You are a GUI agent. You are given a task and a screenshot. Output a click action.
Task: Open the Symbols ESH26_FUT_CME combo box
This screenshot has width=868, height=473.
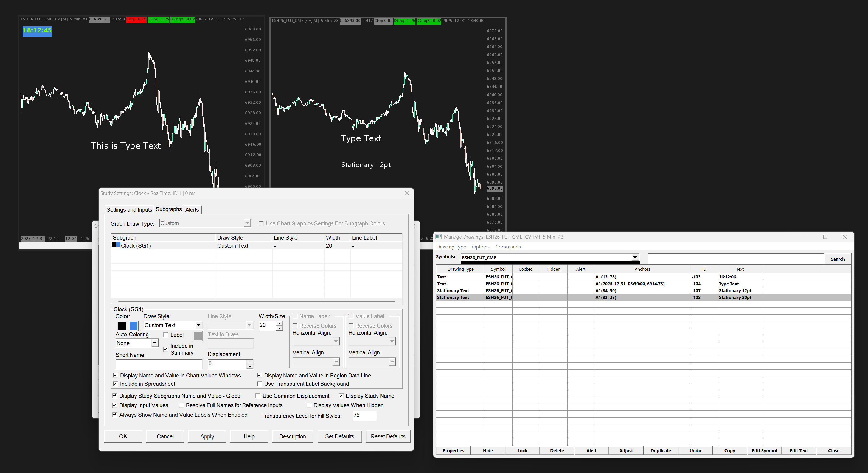point(635,258)
